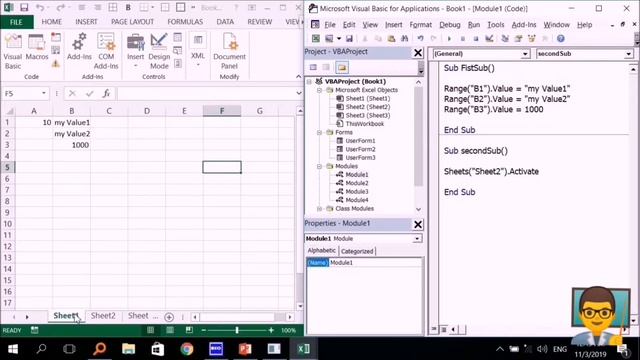Toggle Design Mode in Controls group
Image resolution: width=640 pixels, height=360 pixels.
click(x=159, y=51)
